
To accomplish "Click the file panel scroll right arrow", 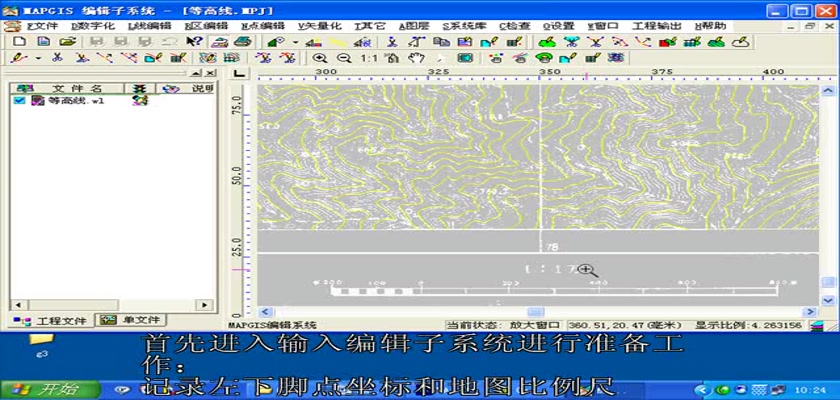I will pos(204,305).
